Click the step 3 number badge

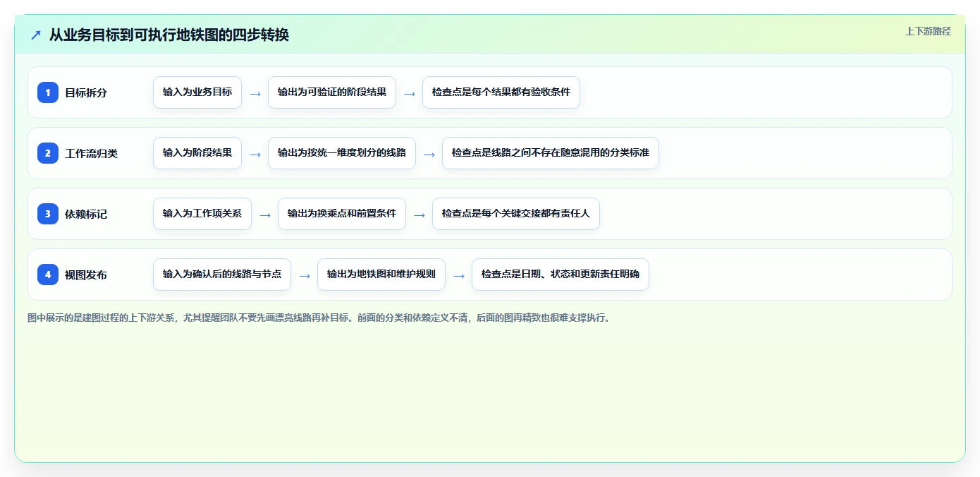(48, 214)
